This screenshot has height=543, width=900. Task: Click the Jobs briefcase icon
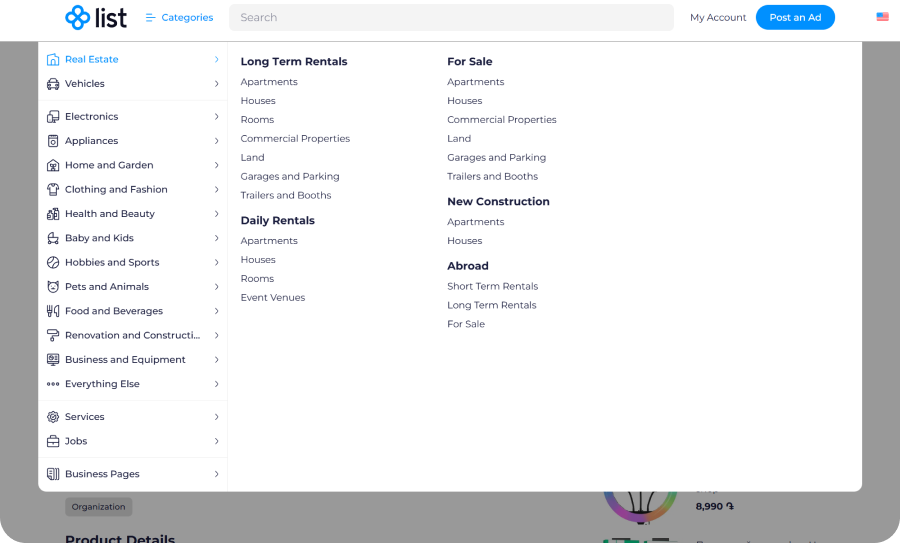[53, 441]
